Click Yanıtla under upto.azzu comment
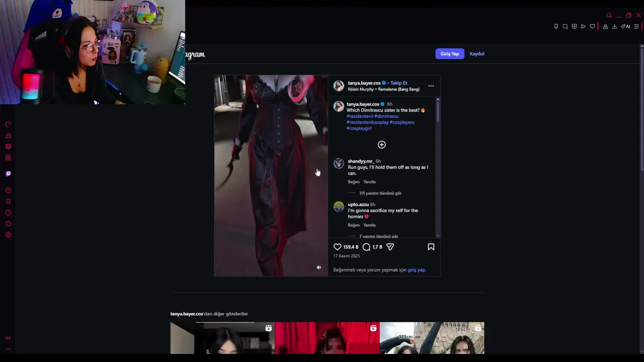Image resolution: width=644 pixels, height=362 pixels. pos(369,225)
